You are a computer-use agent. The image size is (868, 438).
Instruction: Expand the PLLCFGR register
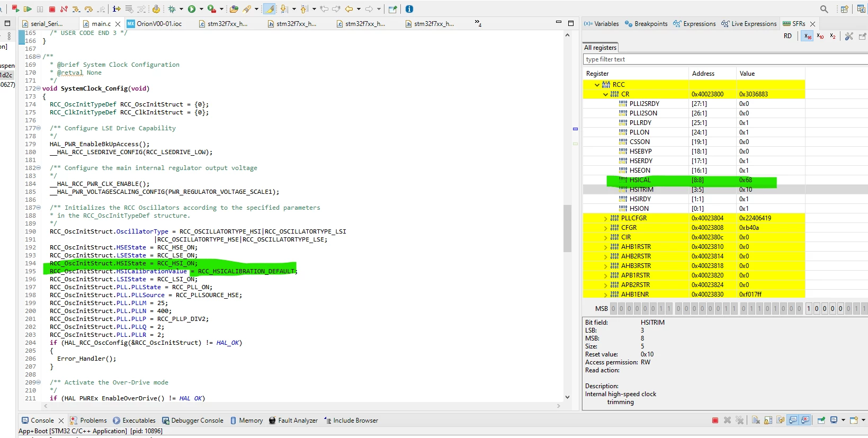606,218
